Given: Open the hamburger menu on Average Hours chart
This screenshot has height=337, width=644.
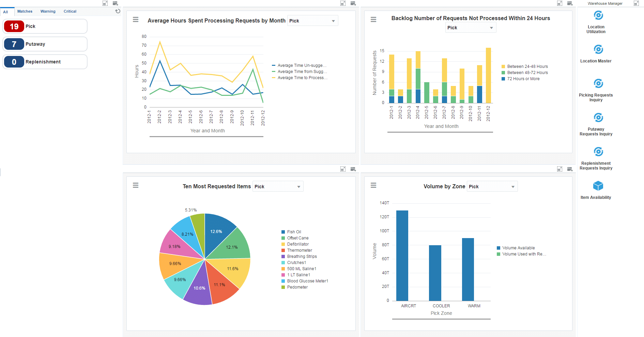Looking at the screenshot, I should point(136,19).
